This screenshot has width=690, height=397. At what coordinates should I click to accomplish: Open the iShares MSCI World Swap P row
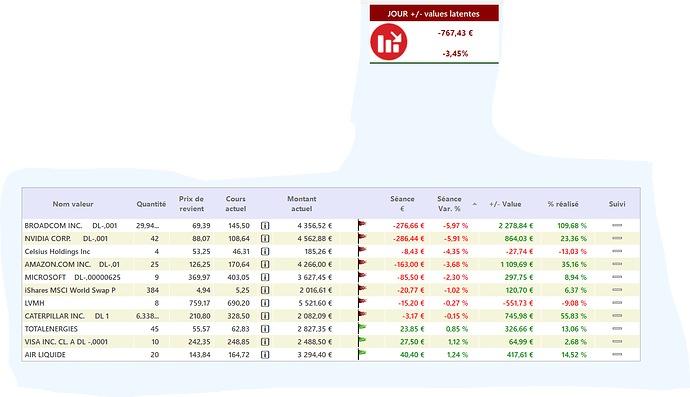[331, 290]
